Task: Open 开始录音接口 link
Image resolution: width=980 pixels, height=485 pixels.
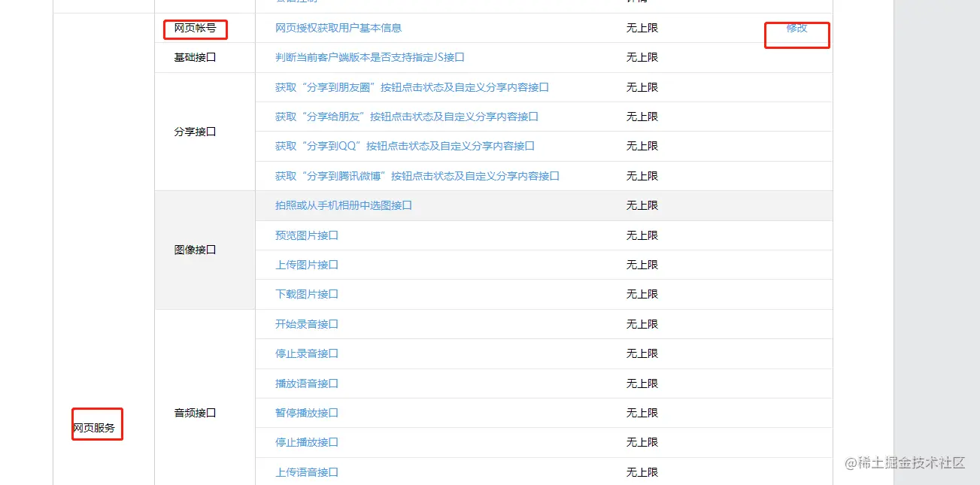Action: (x=307, y=324)
